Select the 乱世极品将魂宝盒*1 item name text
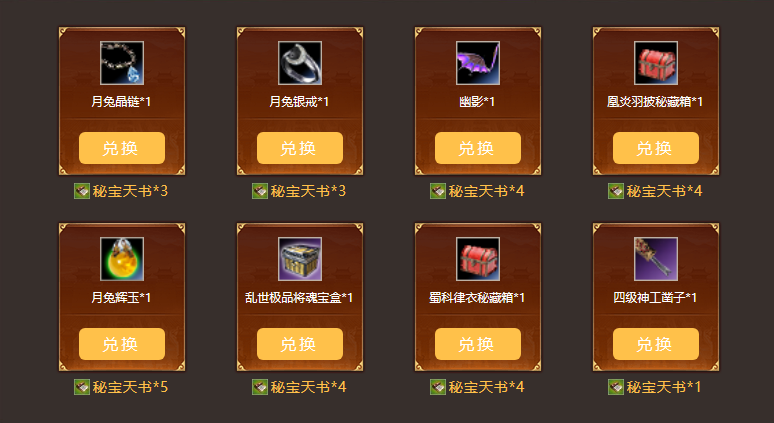Viewport: 774px width, 423px height. pyautogui.click(x=299, y=298)
